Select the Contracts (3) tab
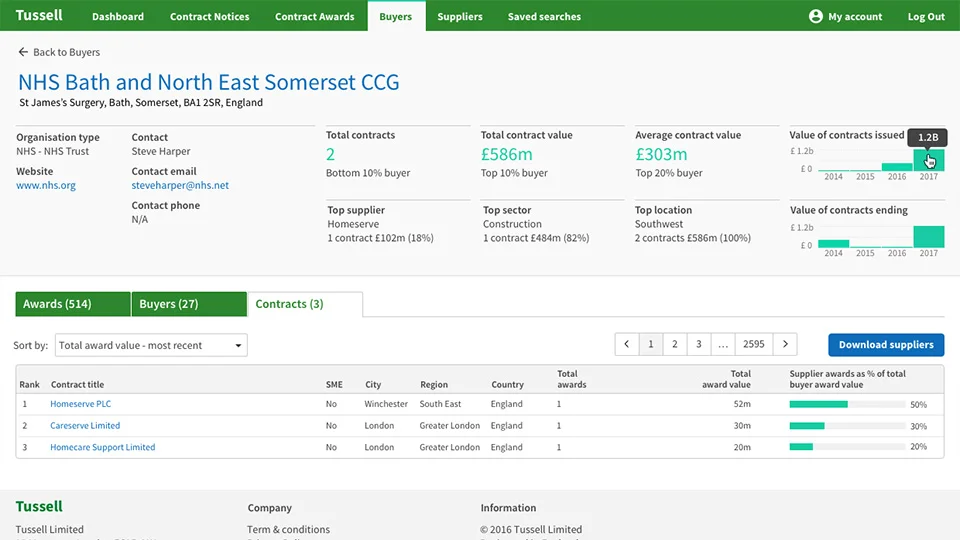Screen dimensions: 960x540 click(x=305, y=304)
